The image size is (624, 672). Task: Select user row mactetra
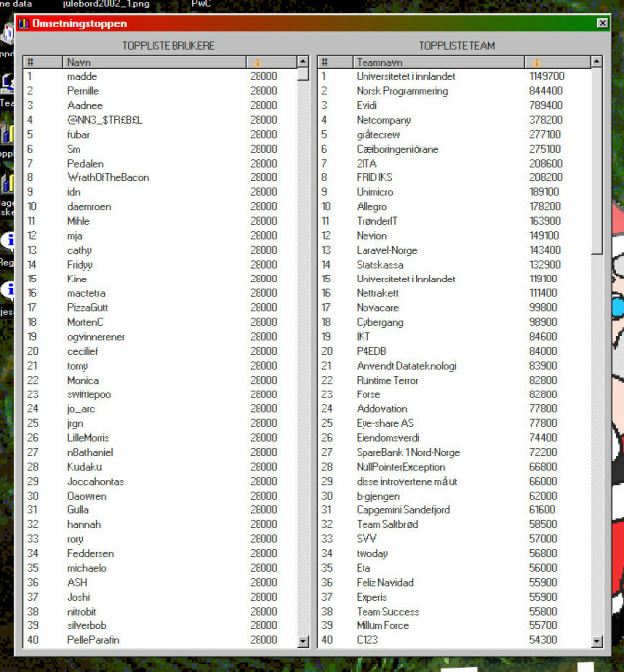(160, 293)
